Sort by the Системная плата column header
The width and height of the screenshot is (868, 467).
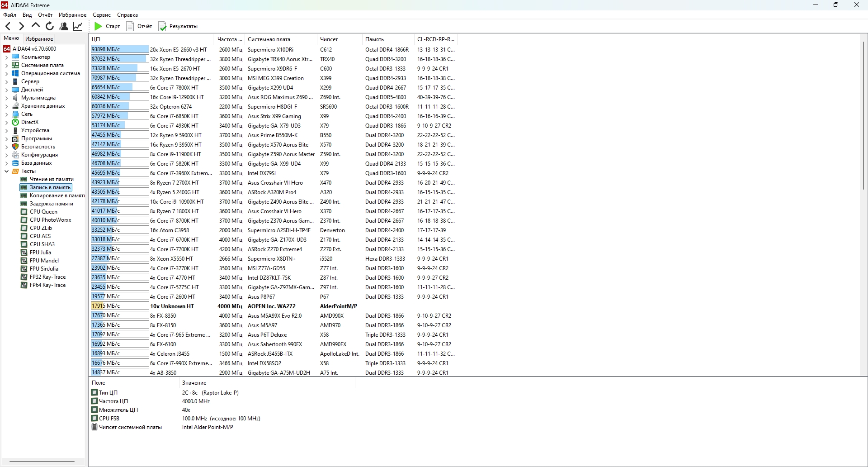281,39
